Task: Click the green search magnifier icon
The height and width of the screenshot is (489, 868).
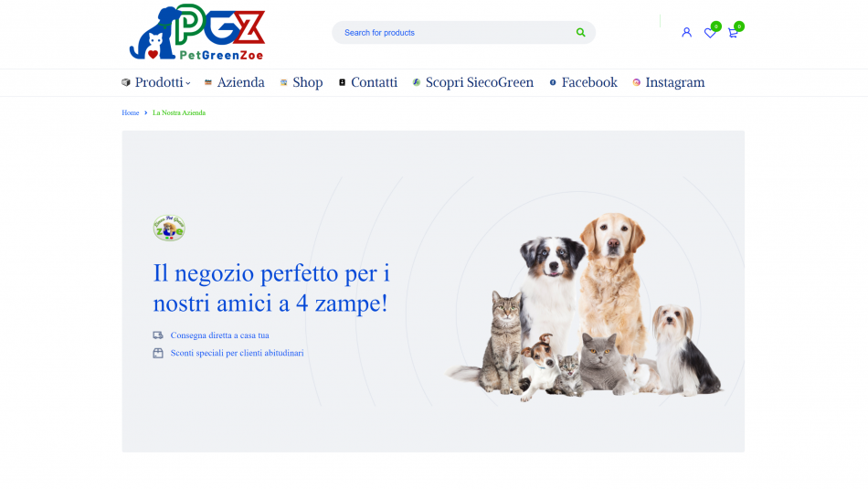Action: click(x=580, y=33)
